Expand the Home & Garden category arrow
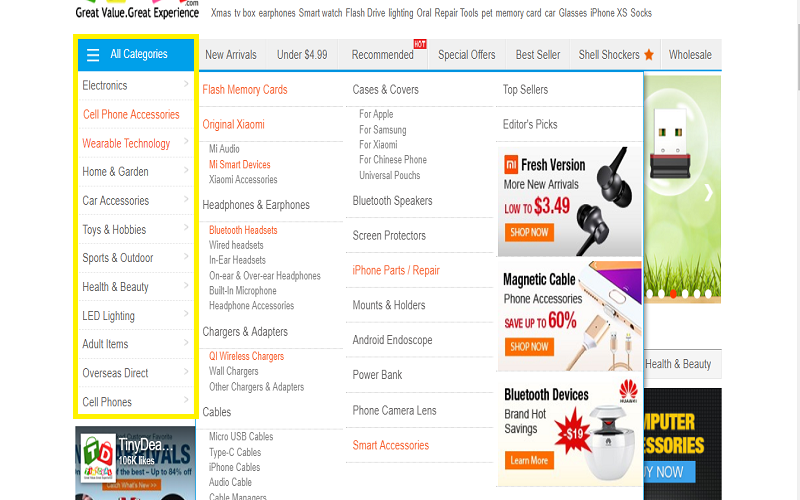The image size is (800, 500). pyautogui.click(x=186, y=170)
